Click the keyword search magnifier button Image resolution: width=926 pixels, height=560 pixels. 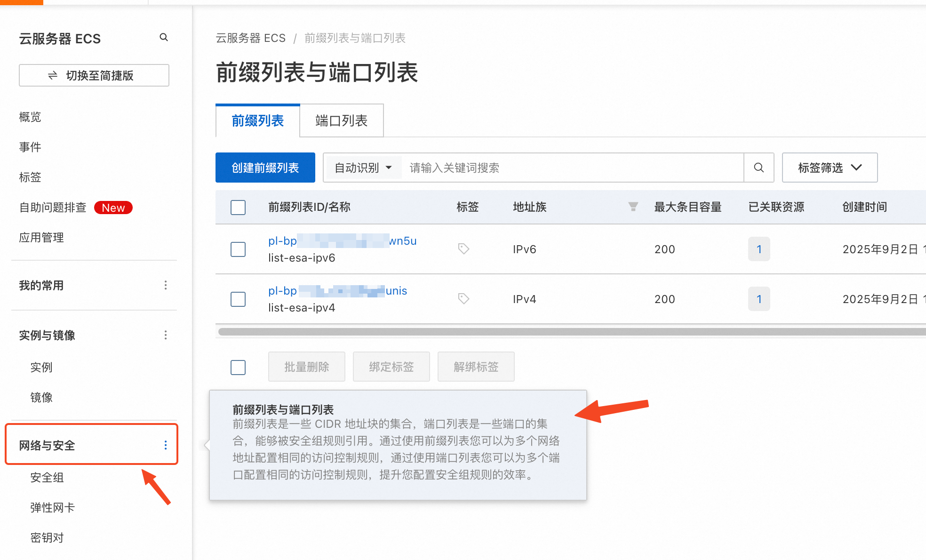[758, 168]
